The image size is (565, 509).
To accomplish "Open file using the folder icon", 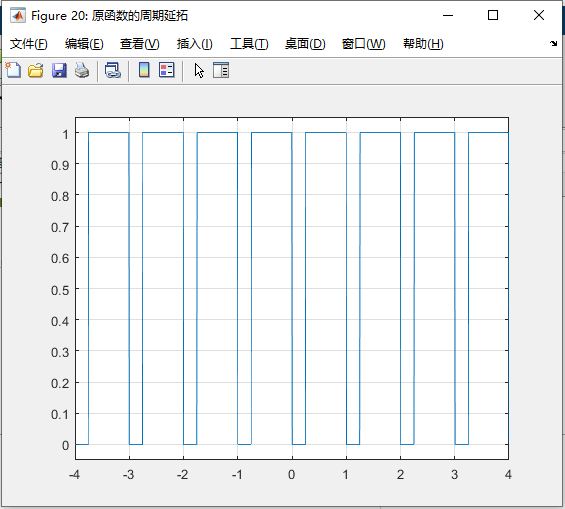I will click(36, 70).
